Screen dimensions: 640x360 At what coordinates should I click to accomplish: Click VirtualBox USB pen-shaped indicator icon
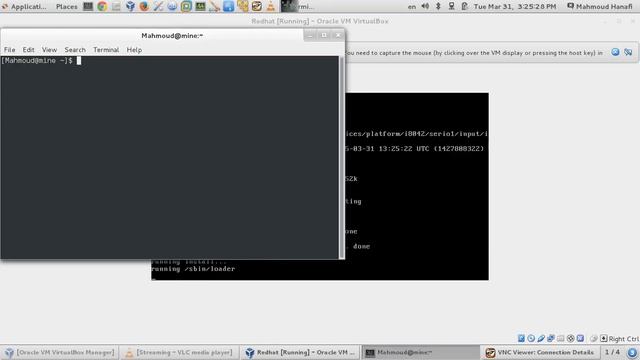tap(541, 338)
